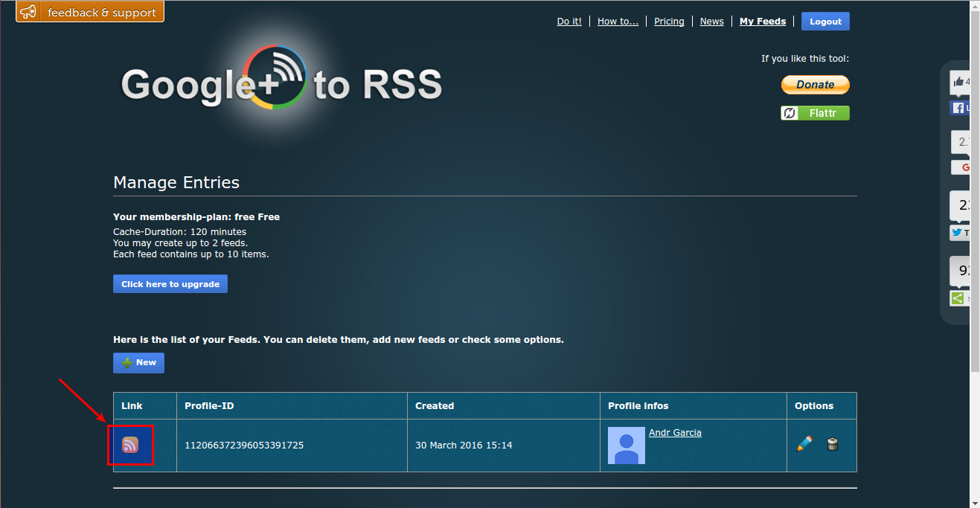Click the megaphone icon on feedback tab
980x508 pixels.
tap(28, 11)
